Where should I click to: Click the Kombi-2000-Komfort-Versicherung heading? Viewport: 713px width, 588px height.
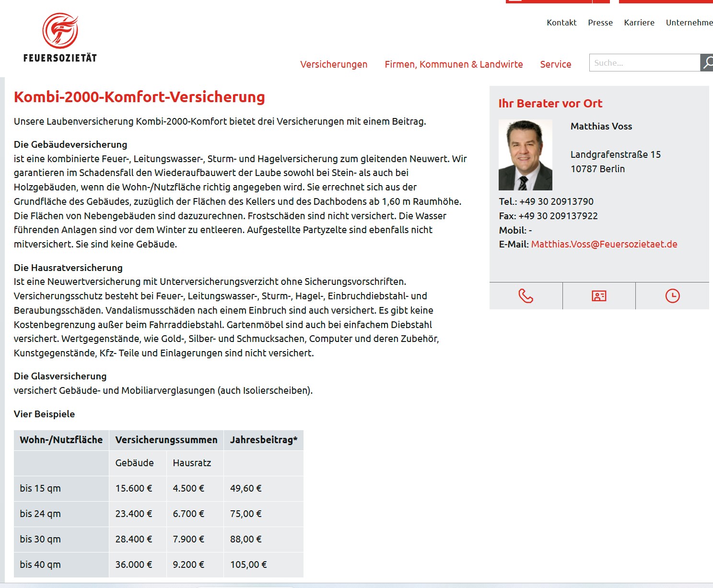coord(140,97)
